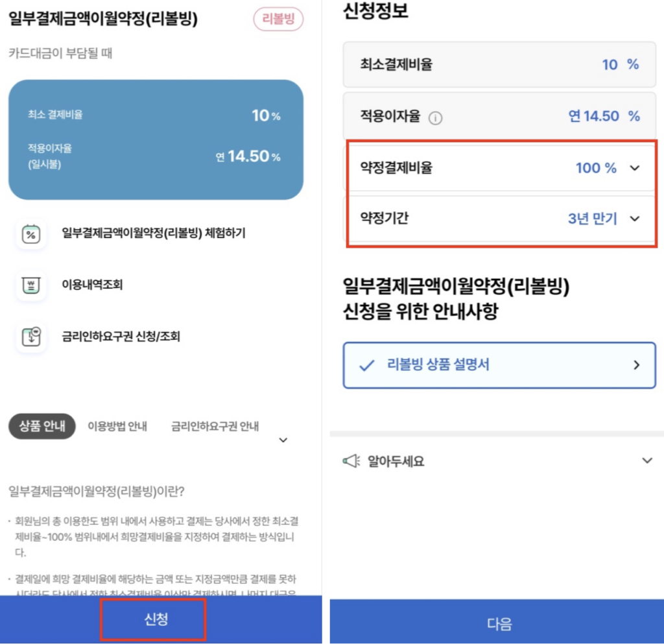Click the 리볼빙 badge at top
Screen dimensions: 664x644
point(278,19)
